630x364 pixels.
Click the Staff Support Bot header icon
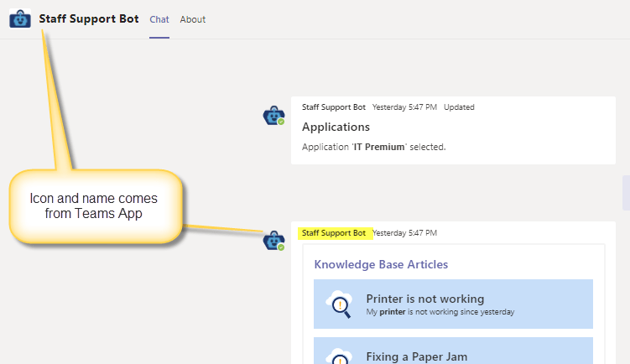[20, 18]
